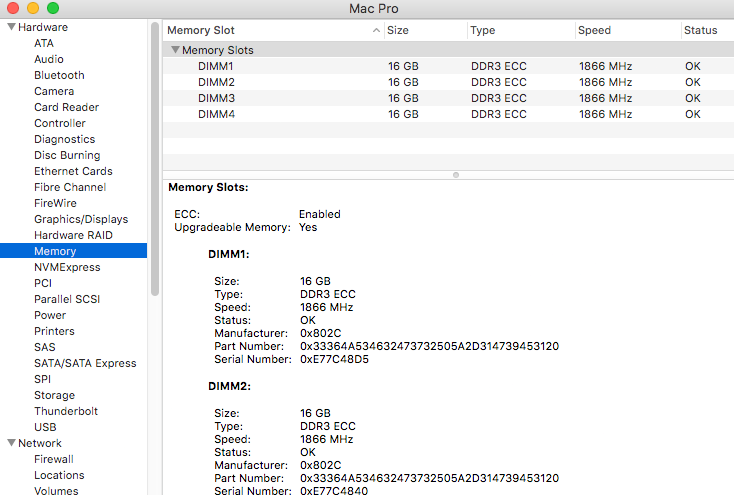This screenshot has height=495, width=734.
Task: Select the DIMM2 row in the table
Action: click(x=448, y=82)
